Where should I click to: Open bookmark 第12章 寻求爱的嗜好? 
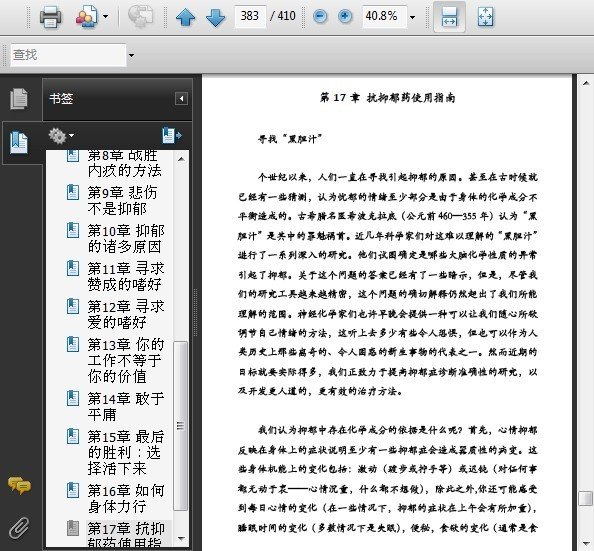point(126,314)
